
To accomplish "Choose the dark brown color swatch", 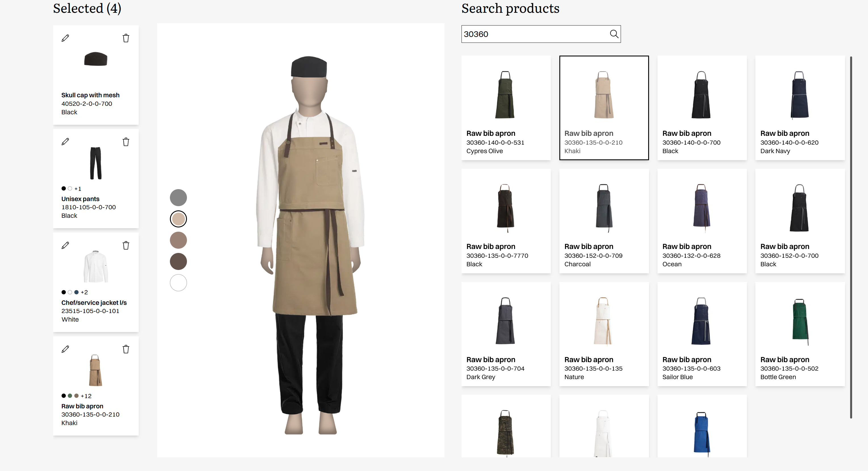I will (178, 261).
